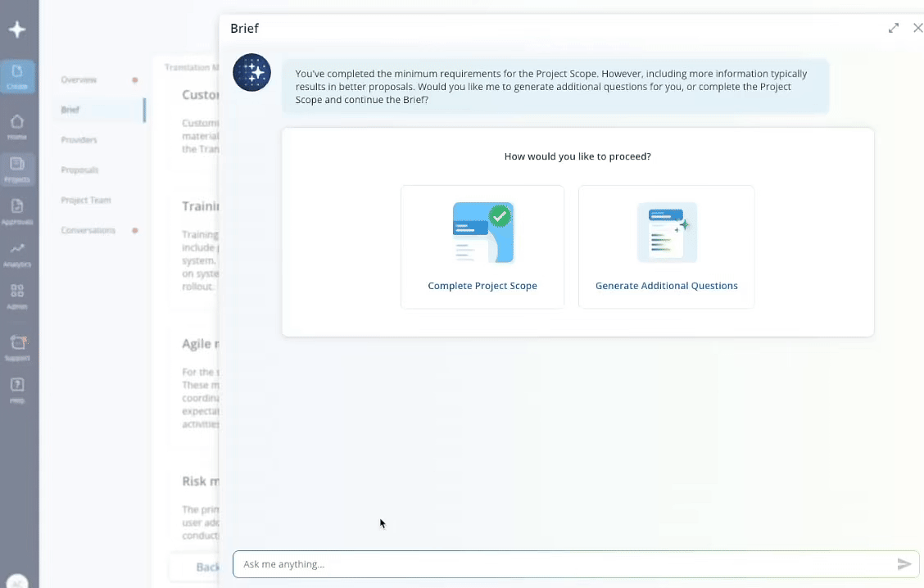Screen dimensions: 924x588
Task: Open the Support sidebar icon
Action: pos(17,346)
